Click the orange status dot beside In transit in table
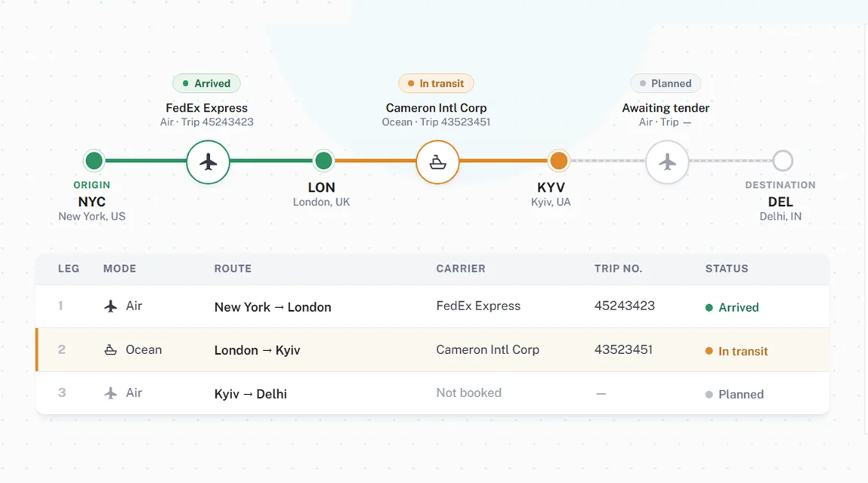The height and width of the screenshot is (483, 868). coord(709,351)
